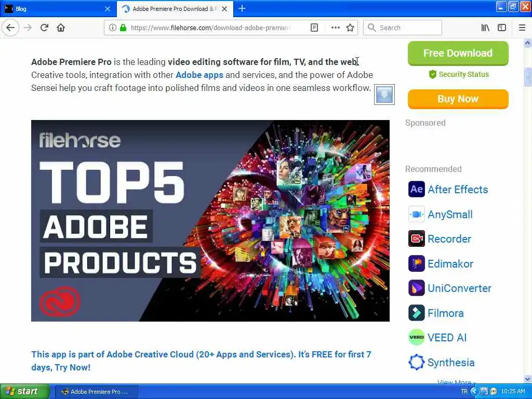Screen dimensions: 532x399
Task: Click the green secure connection padlock
Action: 123,28
